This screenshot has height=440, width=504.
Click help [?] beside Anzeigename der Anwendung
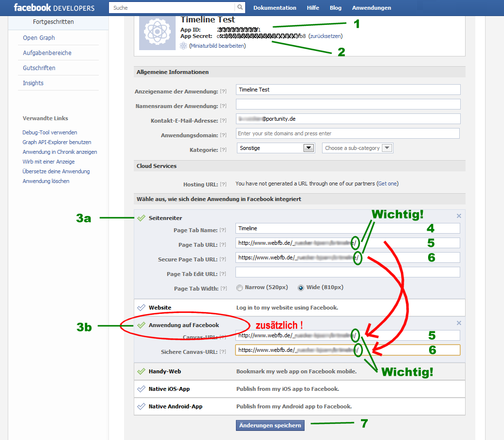pos(223,92)
